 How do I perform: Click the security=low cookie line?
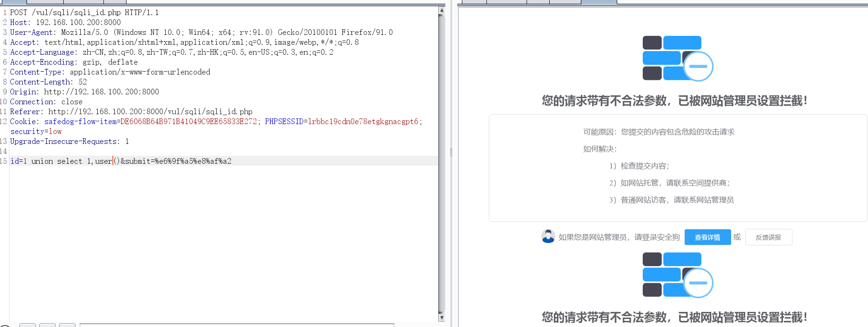click(36, 131)
